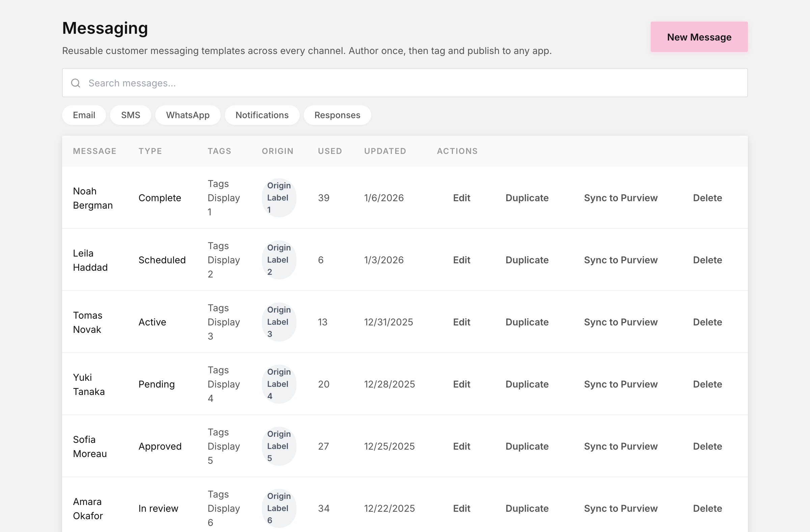Sort by the Updated column header

point(385,151)
